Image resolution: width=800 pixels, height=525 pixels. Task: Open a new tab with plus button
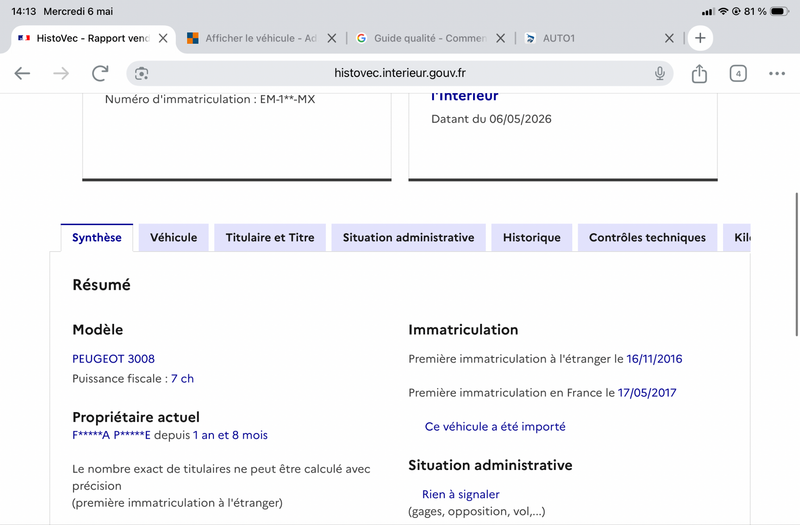tap(700, 38)
